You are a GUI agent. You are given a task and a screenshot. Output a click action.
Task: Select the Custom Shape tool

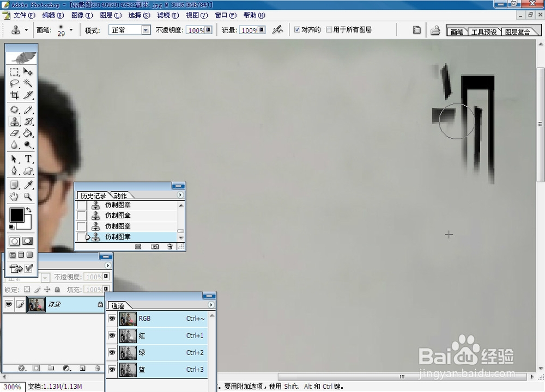click(28, 170)
